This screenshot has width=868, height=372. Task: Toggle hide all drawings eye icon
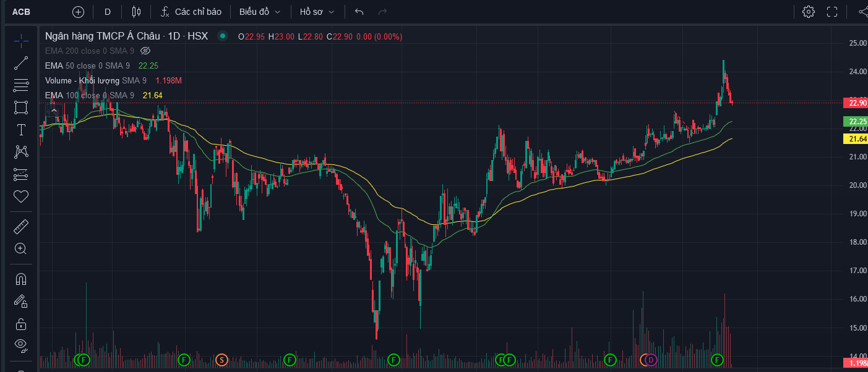click(x=21, y=345)
